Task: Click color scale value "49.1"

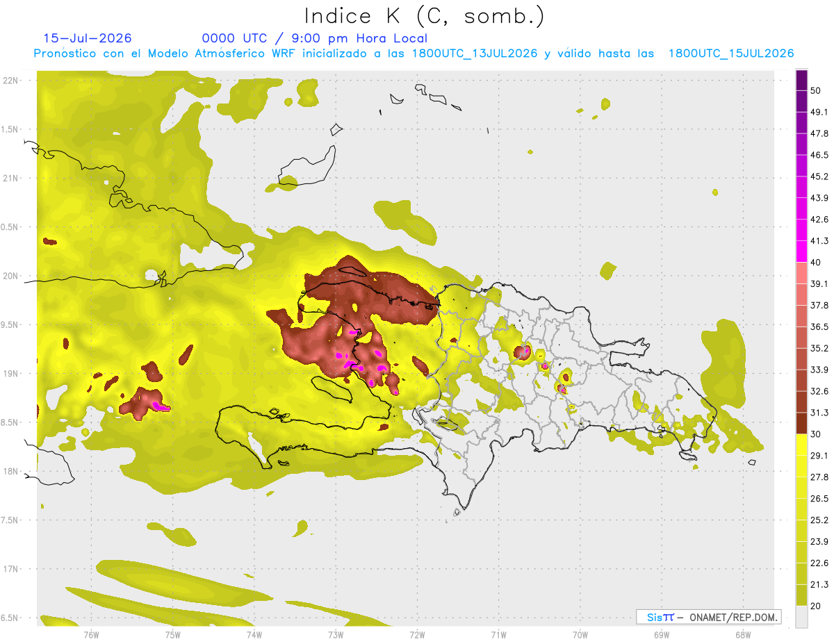Action: pyautogui.click(x=819, y=112)
